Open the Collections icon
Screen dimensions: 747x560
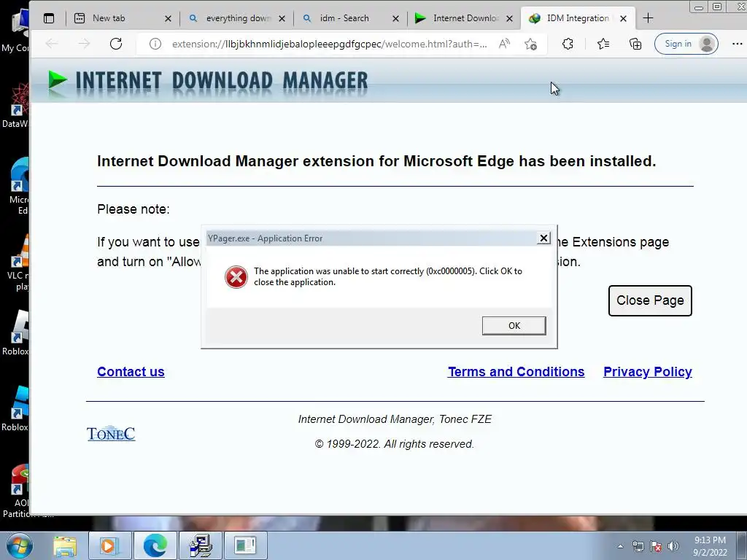tap(635, 44)
